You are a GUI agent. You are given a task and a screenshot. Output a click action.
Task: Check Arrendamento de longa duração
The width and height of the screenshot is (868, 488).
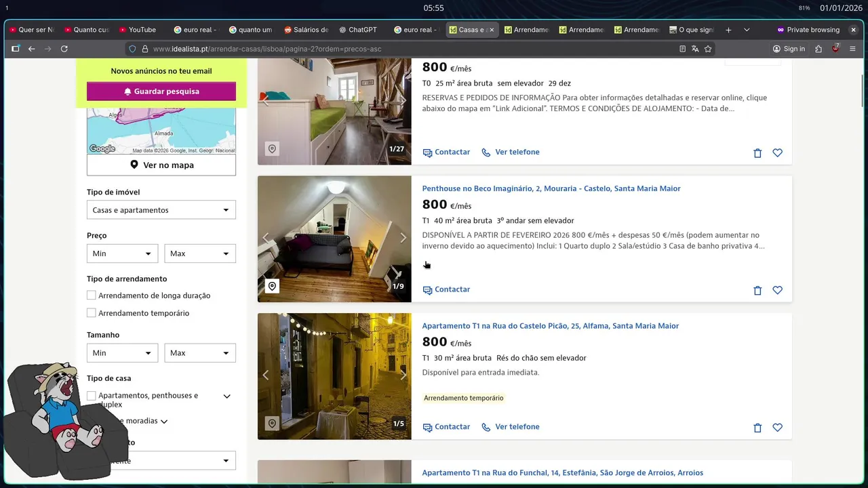(x=92, y=296)
